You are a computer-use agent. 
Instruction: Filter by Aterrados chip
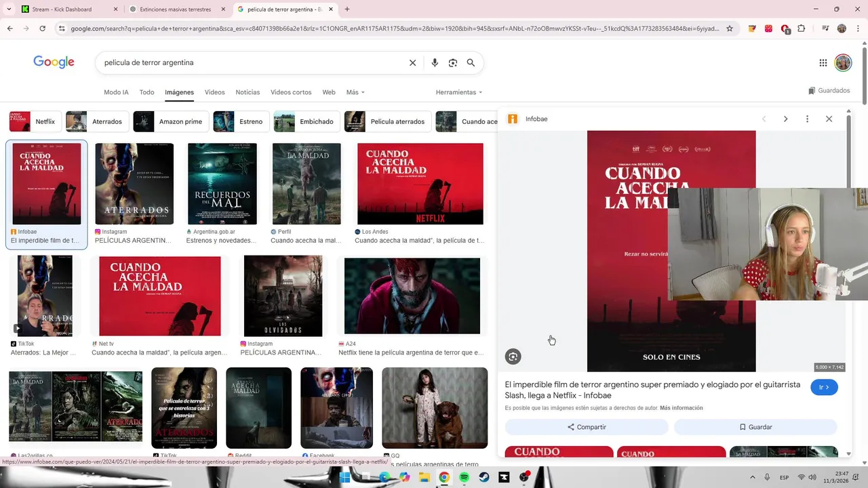(x=97, y=121)
